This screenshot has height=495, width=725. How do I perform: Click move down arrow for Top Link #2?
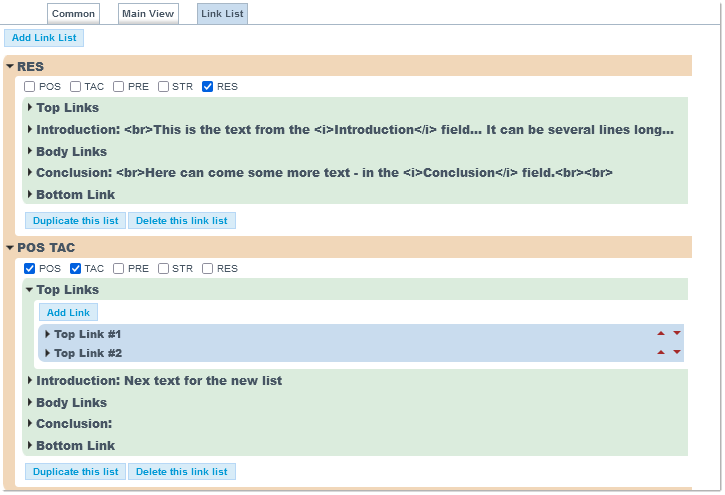[x=676, y=352]
